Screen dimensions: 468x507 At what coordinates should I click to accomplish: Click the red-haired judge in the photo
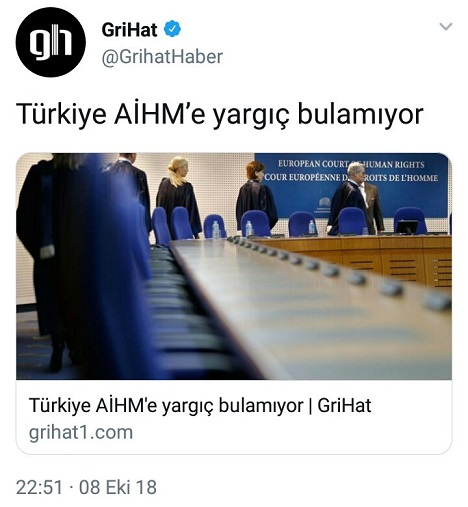[x=256, y=196]
